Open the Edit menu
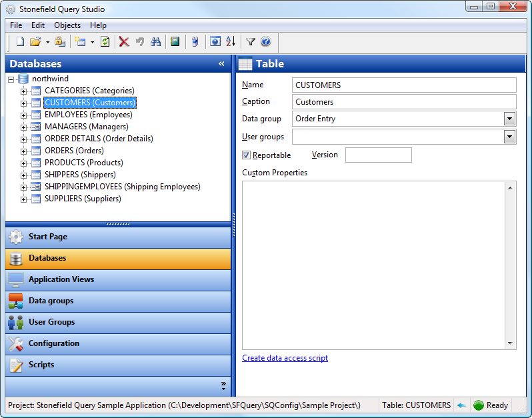Screen dimensions: 532x418 (x=38, y=25)
